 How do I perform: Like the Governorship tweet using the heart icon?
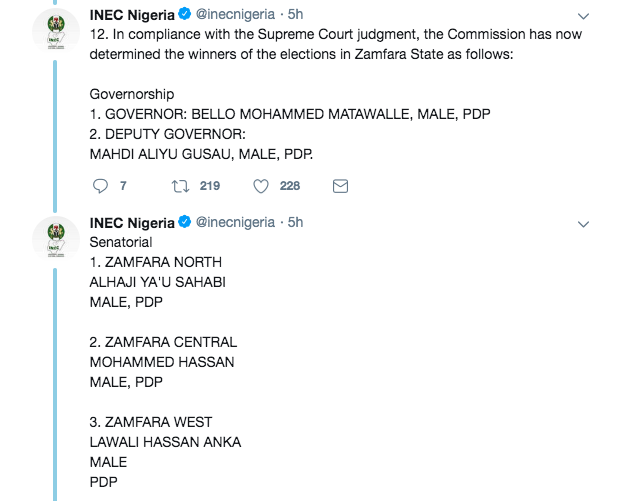(x=261, y=186)
